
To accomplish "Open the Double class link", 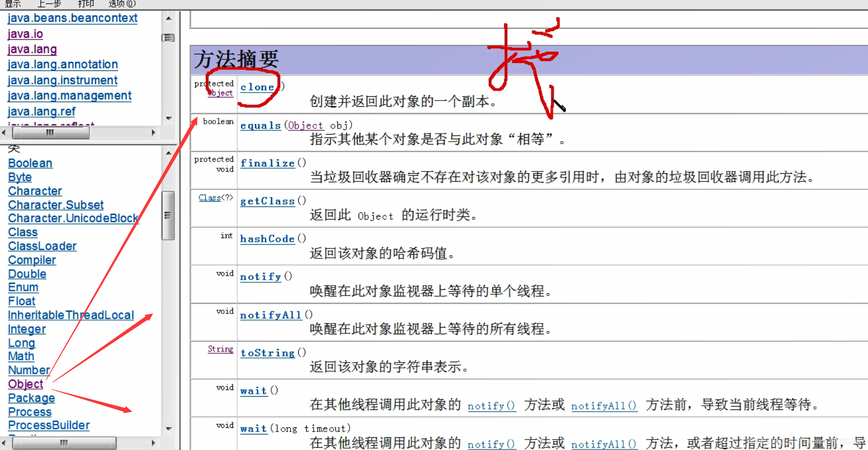I will point(27,274).
